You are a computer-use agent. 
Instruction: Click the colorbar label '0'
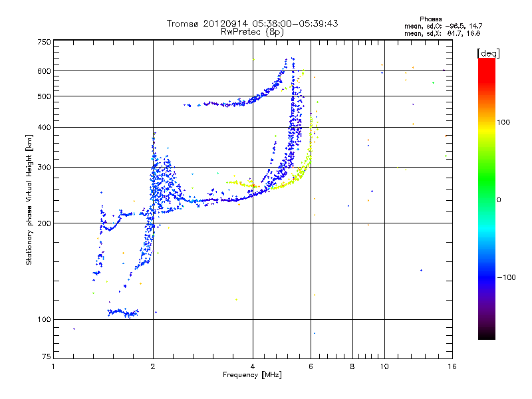coord(499,200)
